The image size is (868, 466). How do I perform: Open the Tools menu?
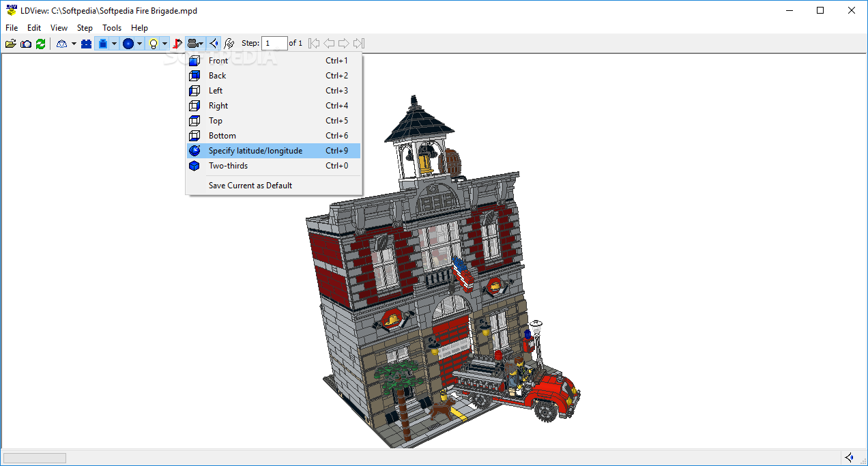(112, 28)
